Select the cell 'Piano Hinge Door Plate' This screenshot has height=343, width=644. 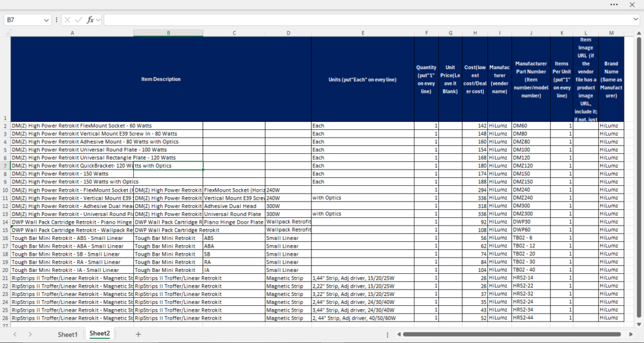coord(234,222)
